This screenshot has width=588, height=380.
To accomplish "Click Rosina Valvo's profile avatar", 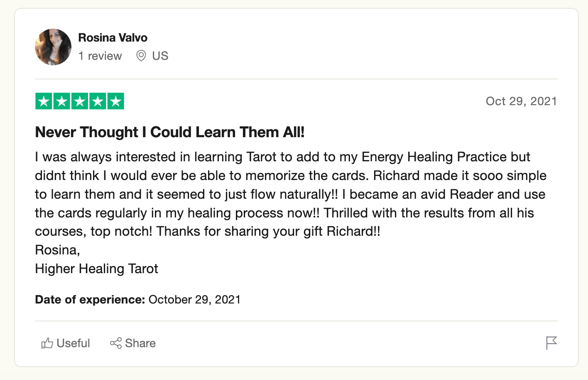I will [x=53, y=47].
